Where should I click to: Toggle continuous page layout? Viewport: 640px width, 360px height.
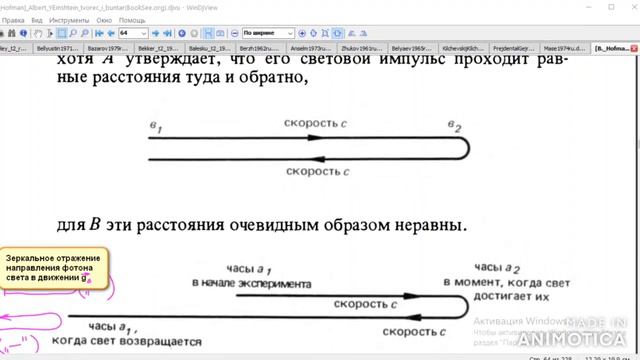click(x=209, y=33)
